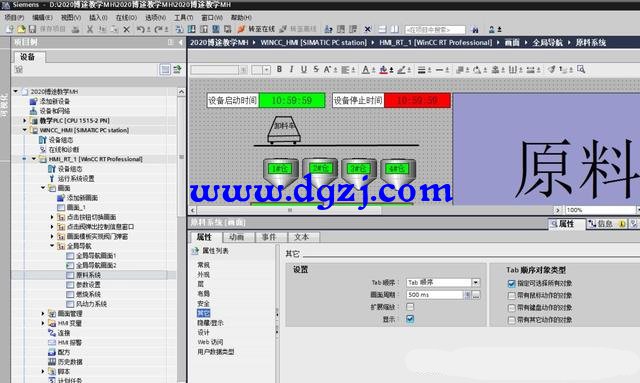
Task: Select 隐藏/显示 in the property list
Action: [211, 323]
